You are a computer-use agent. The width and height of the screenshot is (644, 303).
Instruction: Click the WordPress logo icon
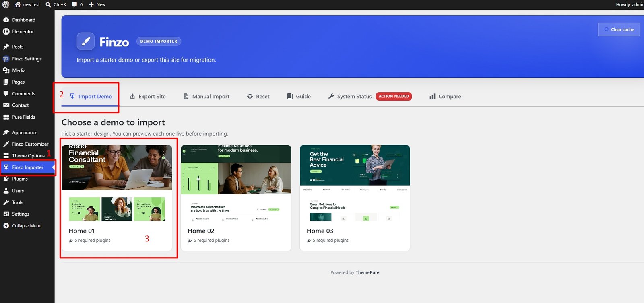[6, 4]
